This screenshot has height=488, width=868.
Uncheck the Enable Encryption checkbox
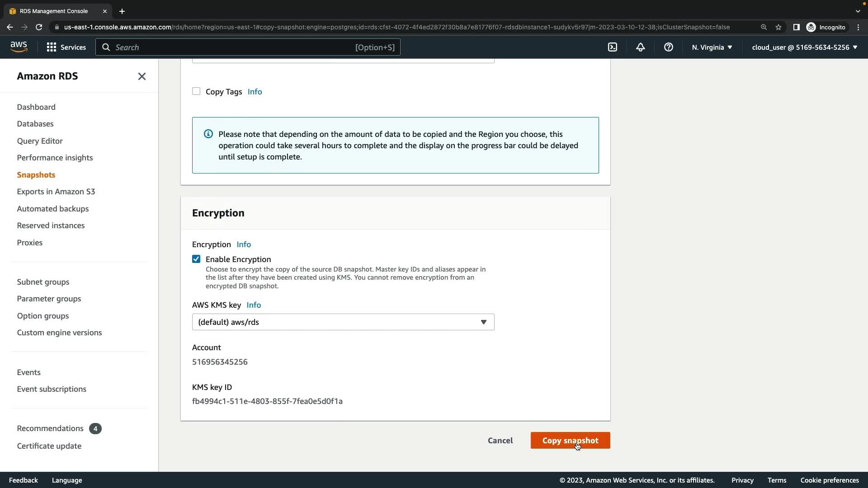(x=196, y=259)
